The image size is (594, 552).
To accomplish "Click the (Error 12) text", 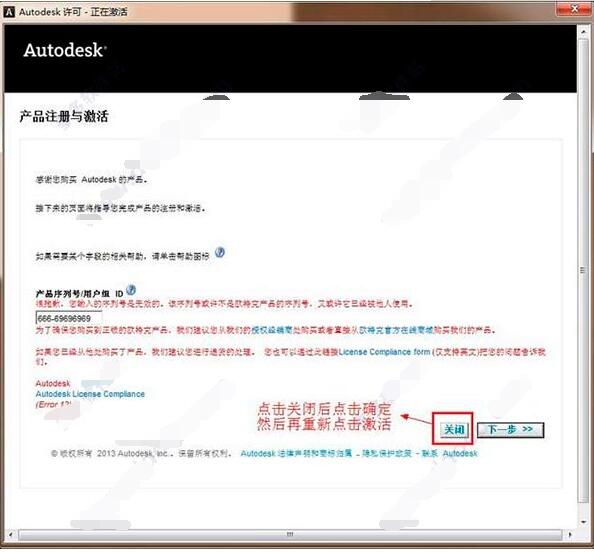I will (x=53, y=405).
